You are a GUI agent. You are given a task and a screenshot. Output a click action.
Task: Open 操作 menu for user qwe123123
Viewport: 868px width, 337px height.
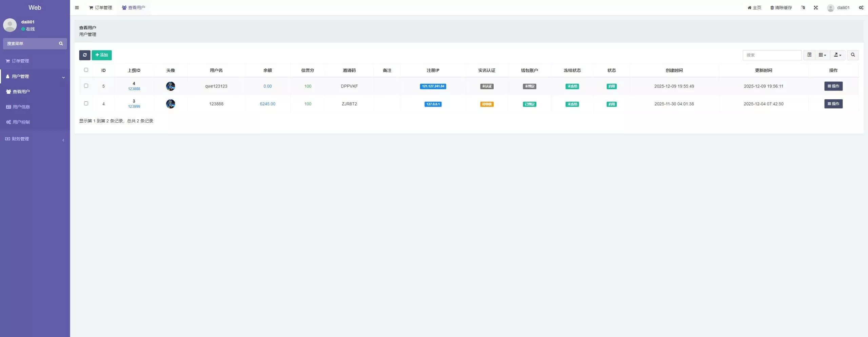(x=833, y=86)
